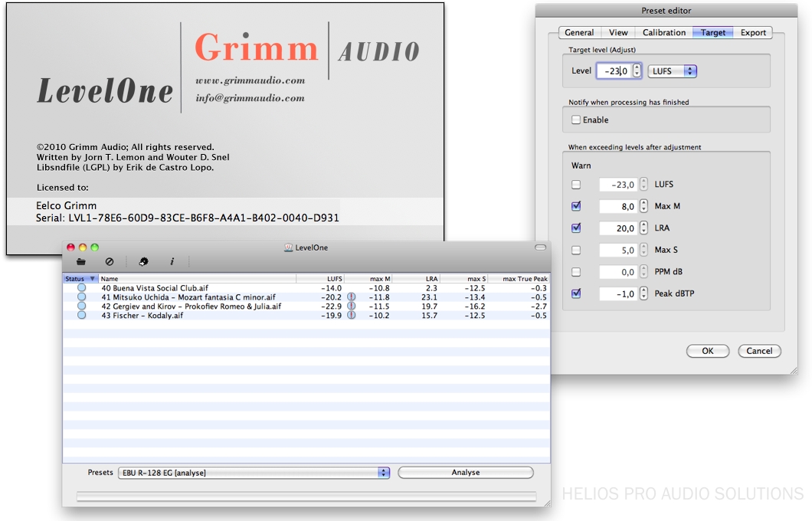Click OK in the Preset editor
This screenshot has width=812, height=521.
708,351
